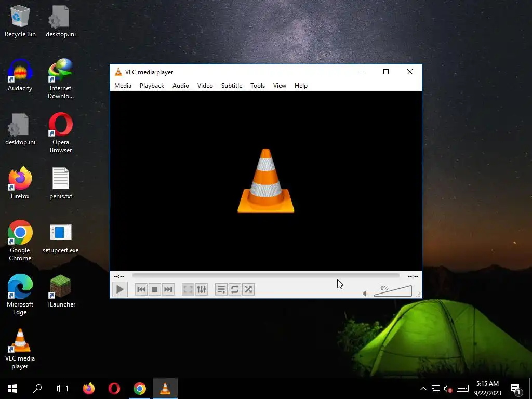The width and height of the screenshot is (532, 399).
Task: Grab the VLC window resize grip
Action: click(x=418, y=295)
